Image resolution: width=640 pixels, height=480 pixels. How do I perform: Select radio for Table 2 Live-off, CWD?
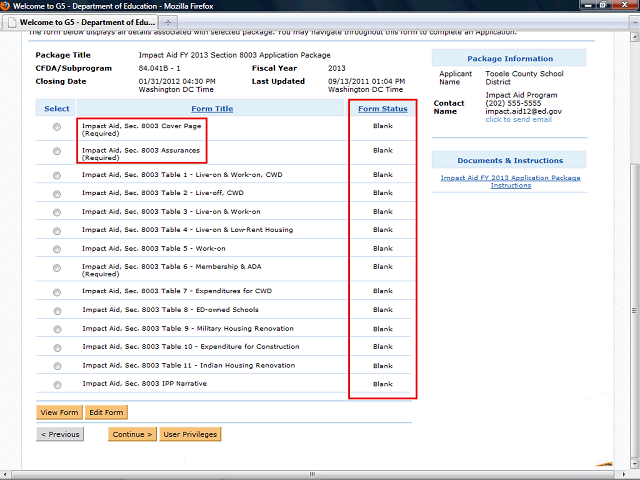tap(57, 194)
